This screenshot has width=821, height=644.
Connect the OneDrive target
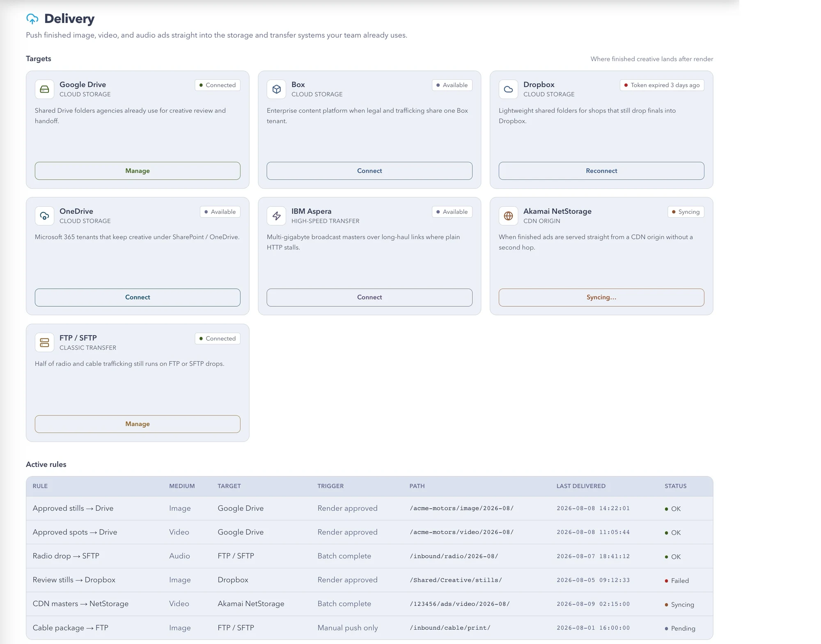pyautogui.click(x=138, y=297)
